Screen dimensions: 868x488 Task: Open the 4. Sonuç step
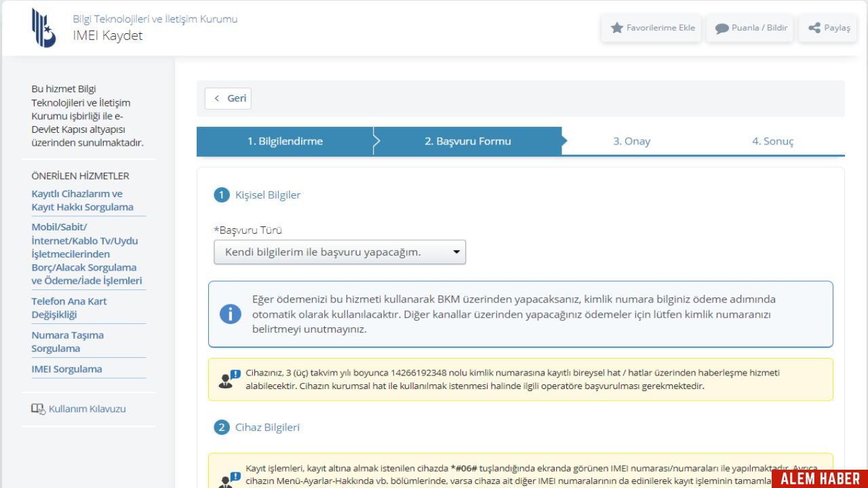coord(772,142)
